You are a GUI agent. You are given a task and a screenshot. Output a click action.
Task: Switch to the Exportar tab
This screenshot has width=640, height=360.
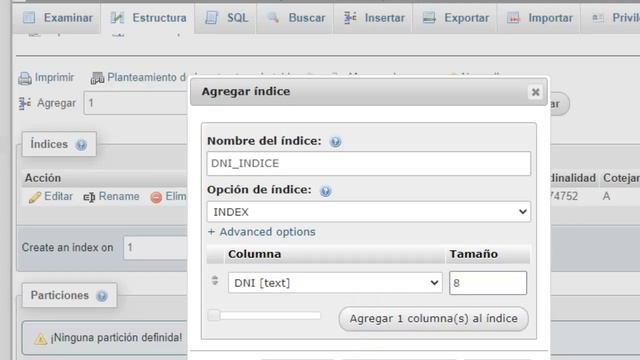tap(455, 18)
